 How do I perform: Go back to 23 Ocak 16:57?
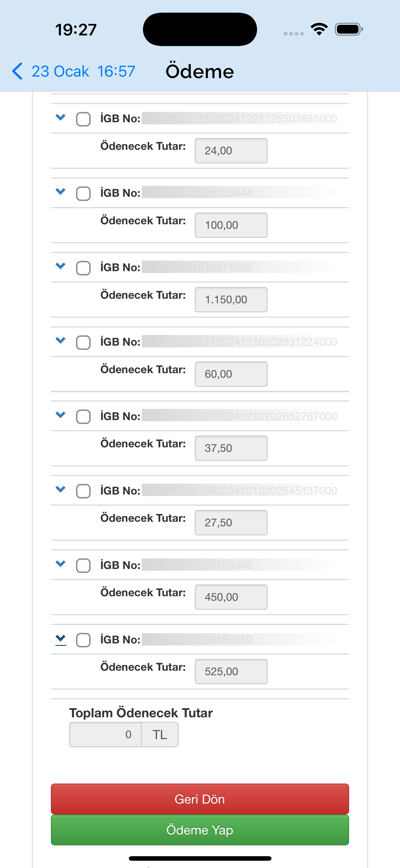[83, 71]
